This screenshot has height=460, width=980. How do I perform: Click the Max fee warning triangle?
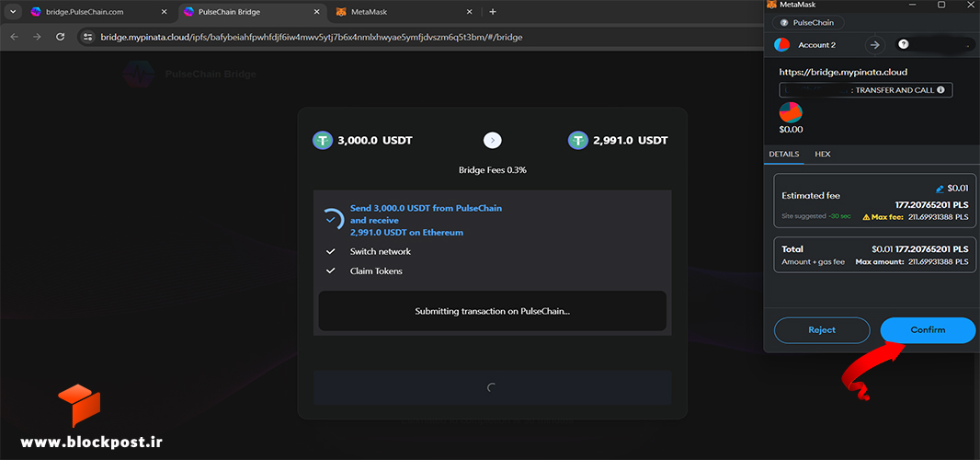click(866, 217)
